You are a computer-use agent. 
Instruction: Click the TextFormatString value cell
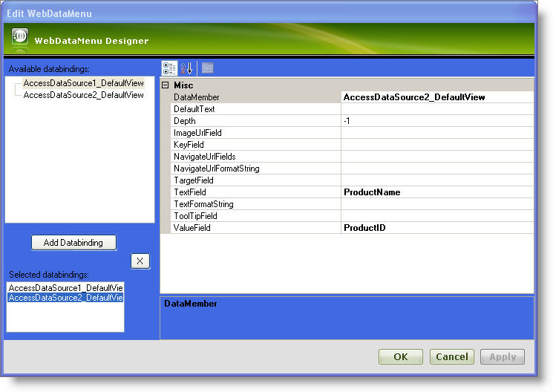tap(437, 204)
